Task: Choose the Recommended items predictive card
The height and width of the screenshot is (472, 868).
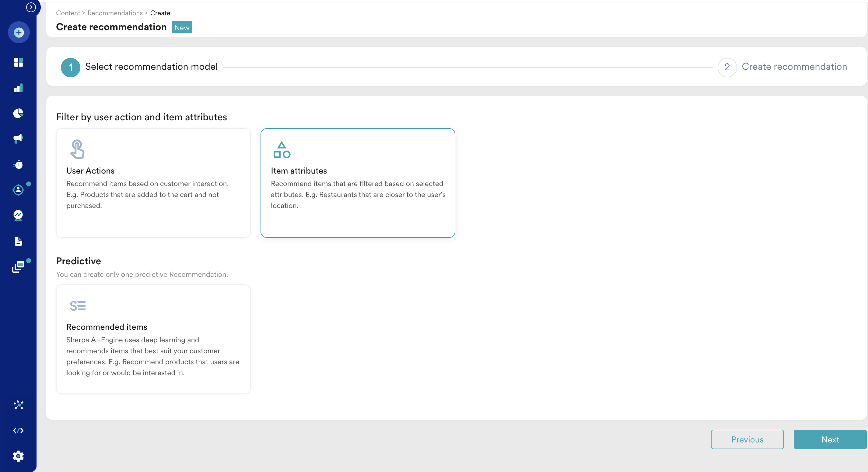Action: 153,339
